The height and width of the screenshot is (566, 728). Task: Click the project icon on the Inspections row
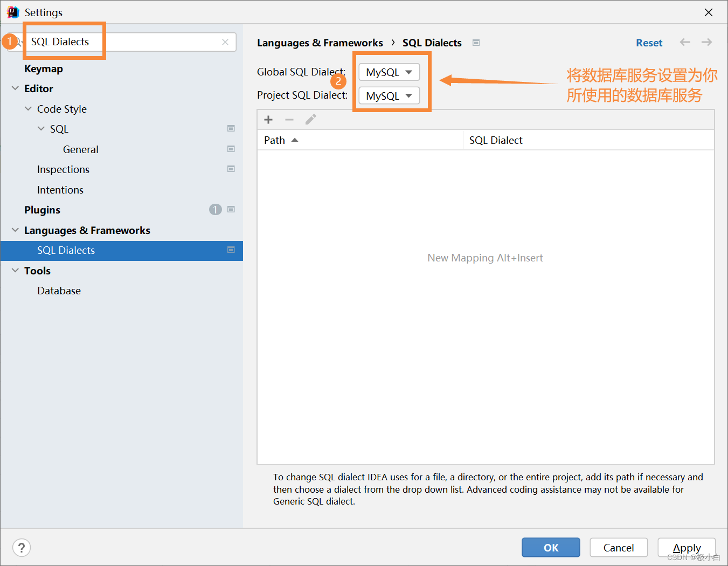(x=231, y=169)
